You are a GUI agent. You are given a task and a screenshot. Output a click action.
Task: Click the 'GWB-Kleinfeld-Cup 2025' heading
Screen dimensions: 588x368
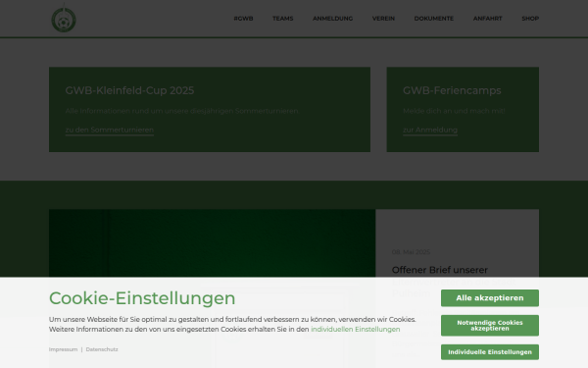point(129,90)
